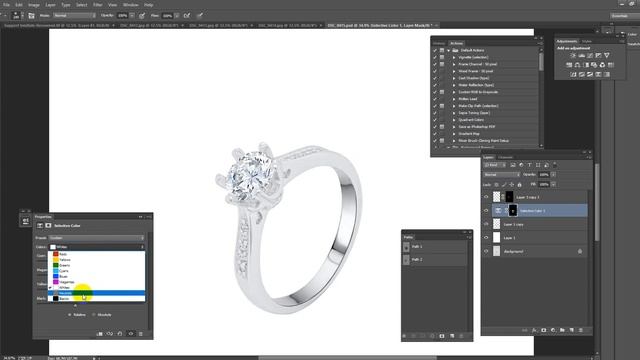The image size is (640, 360).
Task: Delete layer using Layers panel trash icon
Action: [581, 330]
